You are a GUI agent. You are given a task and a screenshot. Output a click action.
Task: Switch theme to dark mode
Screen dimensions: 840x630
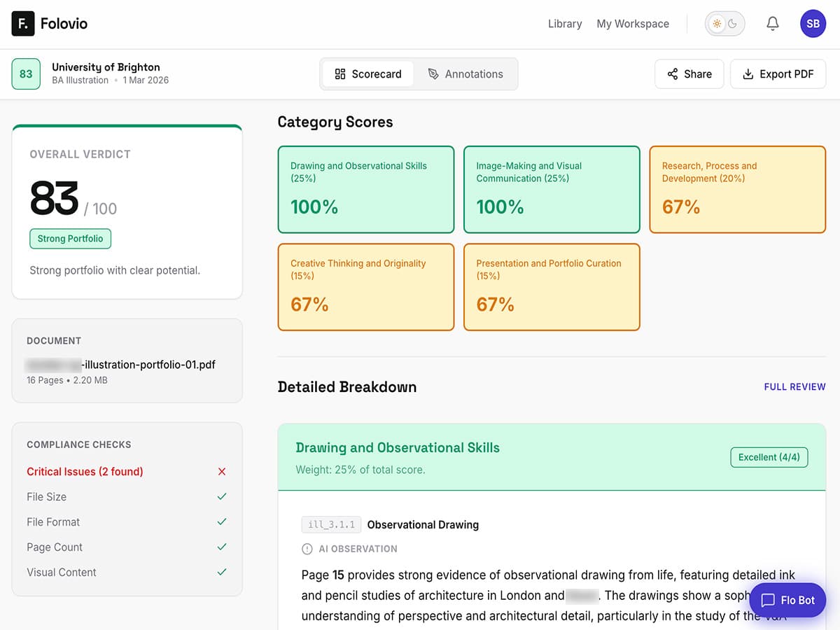click(x=733, y=23)
